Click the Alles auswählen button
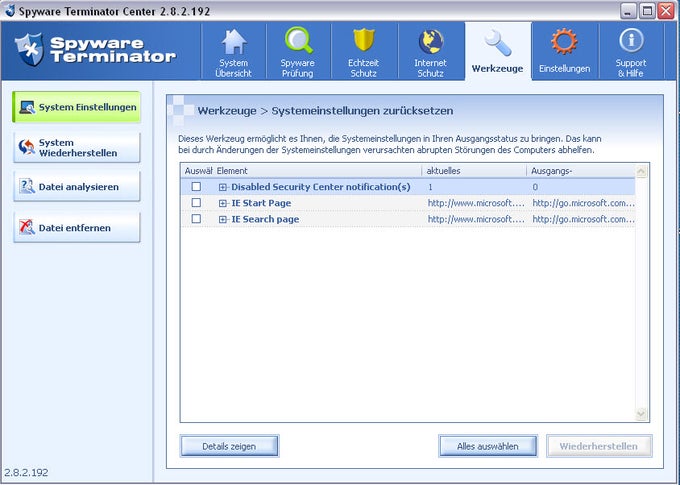Image resolution: width=680 pixels, height=485 pixels. click(x=488, y=446)
